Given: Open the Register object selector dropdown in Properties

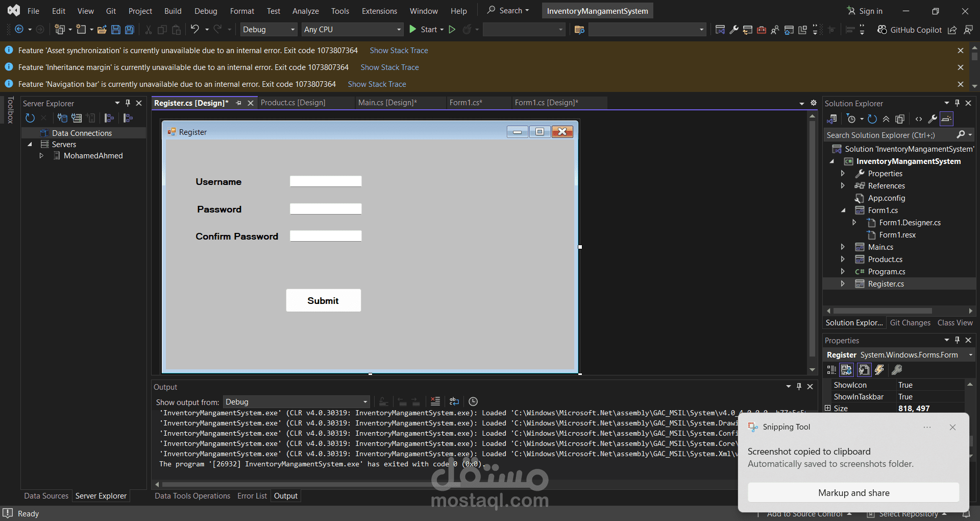Looking at the screenshot, I should (x=970, y=355).
